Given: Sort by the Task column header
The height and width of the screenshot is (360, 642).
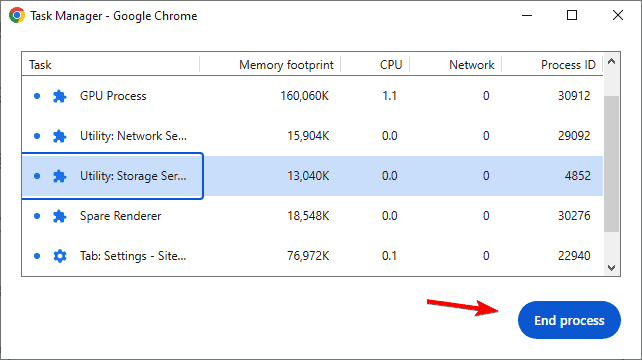Looking at the screenshot, I should (x=40, y=65).
